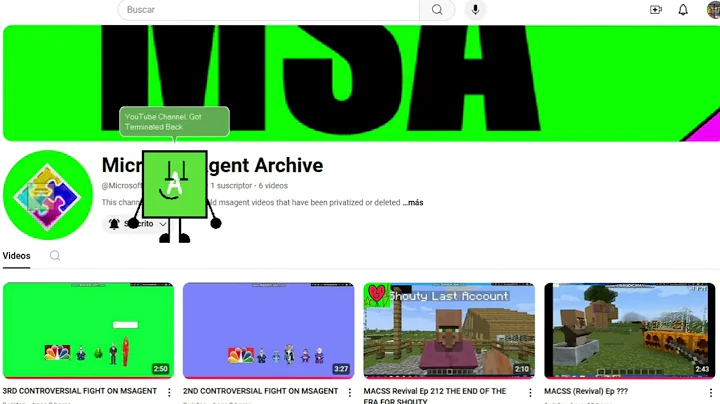This screenshot has width=720, height=404.
Task: Click the '1 suscriptor' text
Action: [x=231, y=185]
